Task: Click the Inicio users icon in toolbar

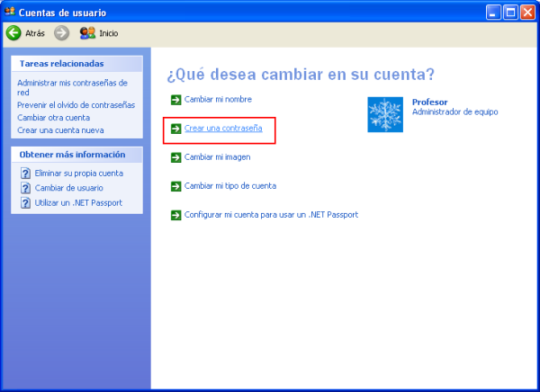Action: (x=87, y=33)
